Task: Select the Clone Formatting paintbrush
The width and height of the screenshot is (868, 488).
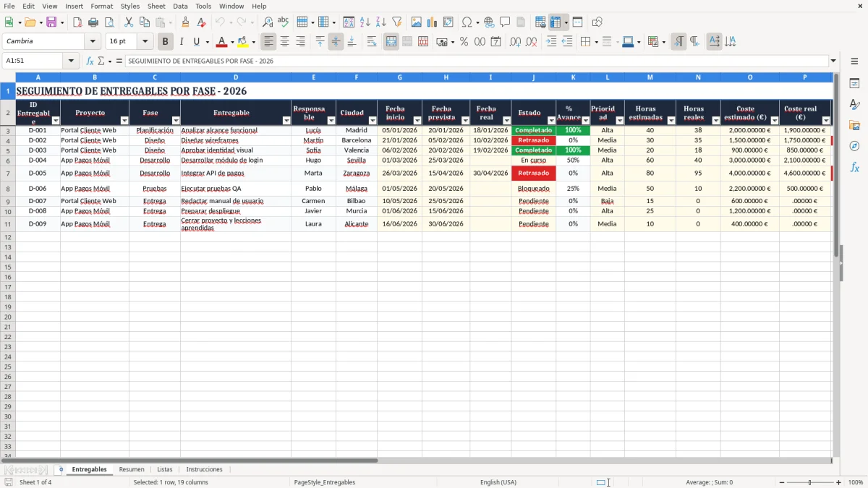Action: coord(185,22)
